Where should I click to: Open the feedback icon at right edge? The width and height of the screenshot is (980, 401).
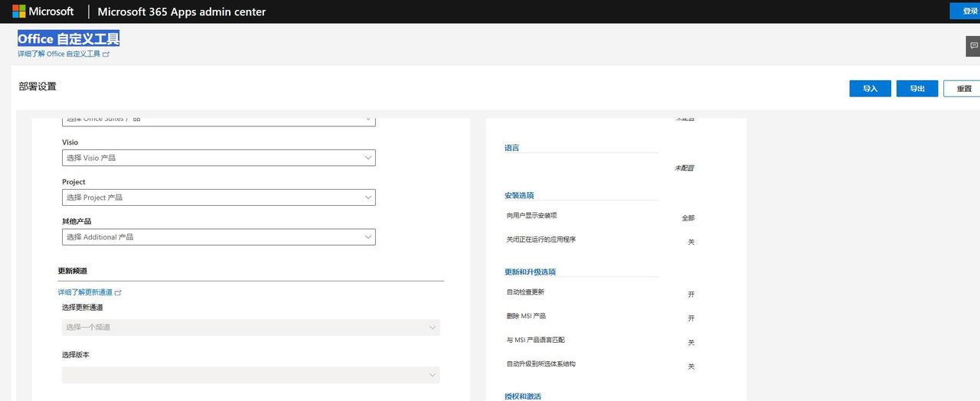coord(973,46)
